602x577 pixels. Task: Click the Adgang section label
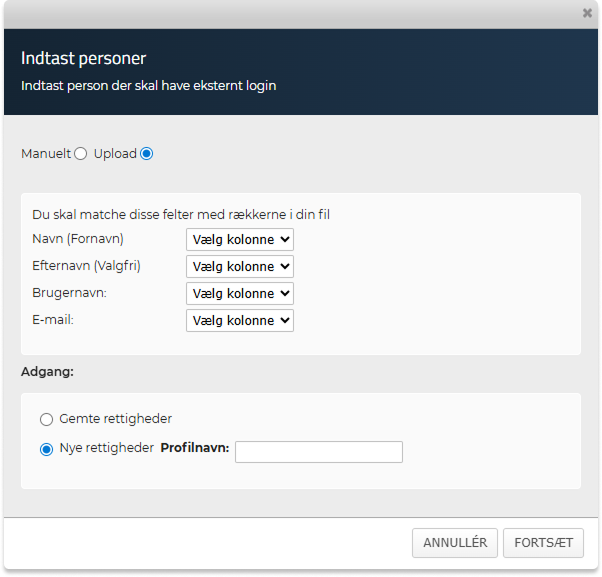coord(44,372)
